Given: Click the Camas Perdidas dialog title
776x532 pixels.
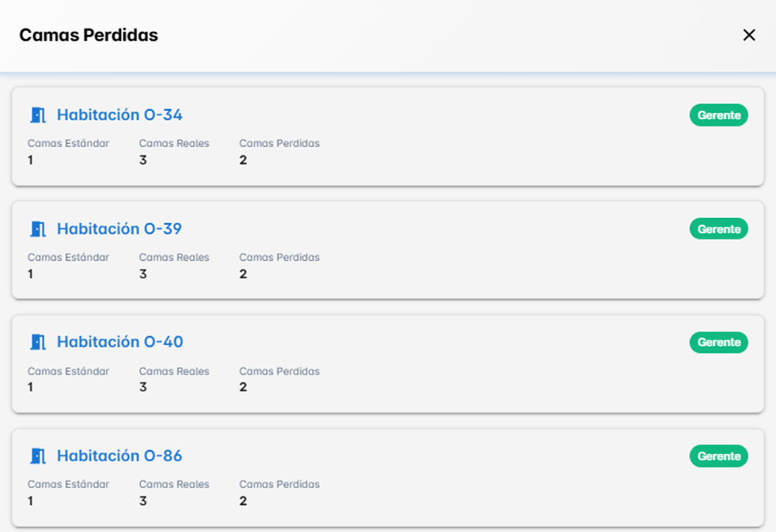Looking at the screenshot, I should click(x=88, y=35).
